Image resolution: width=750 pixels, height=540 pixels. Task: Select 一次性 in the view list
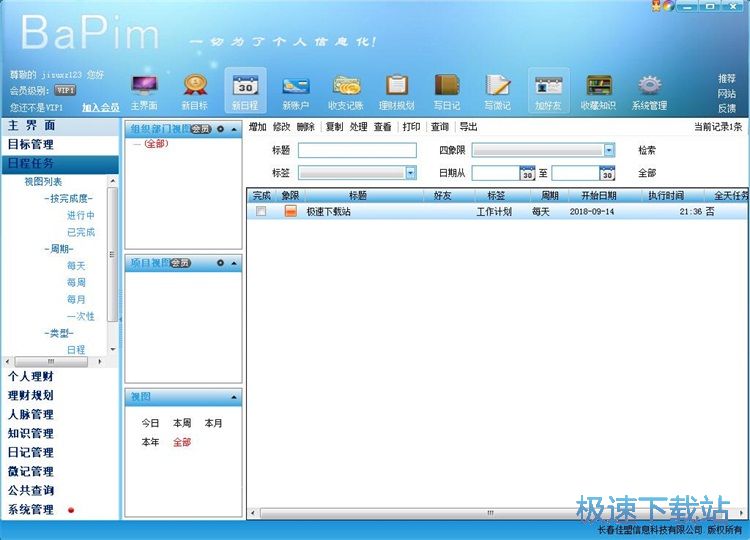coord(81,316)
